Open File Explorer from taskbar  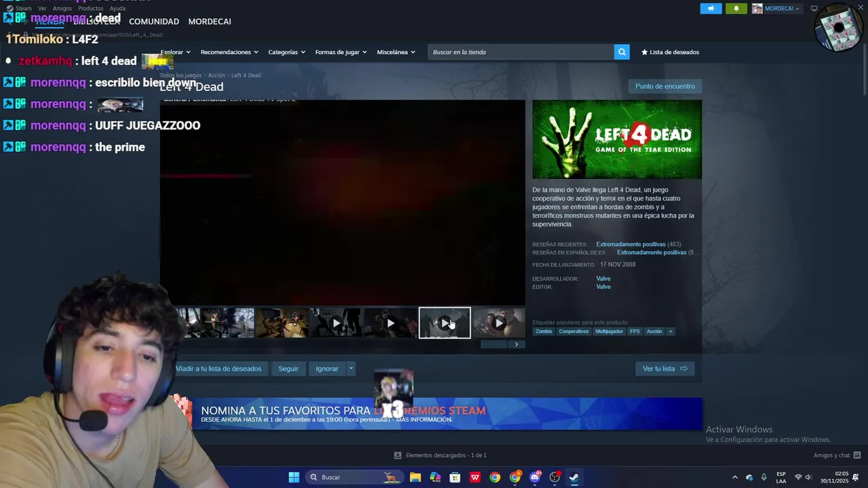pos(415,477)
